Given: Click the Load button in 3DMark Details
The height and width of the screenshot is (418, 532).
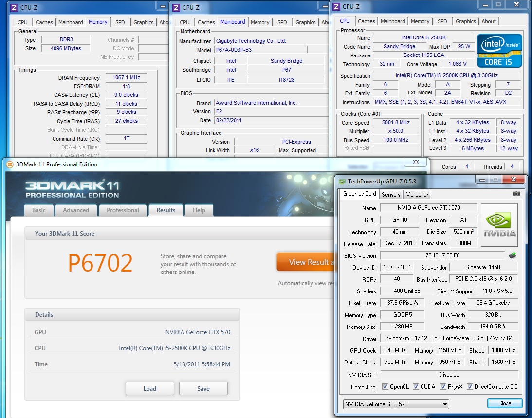Looking at the screenshot, I should [x=149, y=388].
